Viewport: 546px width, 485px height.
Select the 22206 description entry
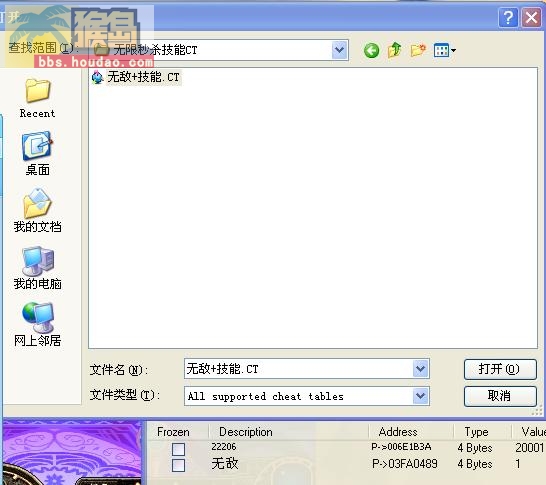pyautogui.click(x=224, y=447)
